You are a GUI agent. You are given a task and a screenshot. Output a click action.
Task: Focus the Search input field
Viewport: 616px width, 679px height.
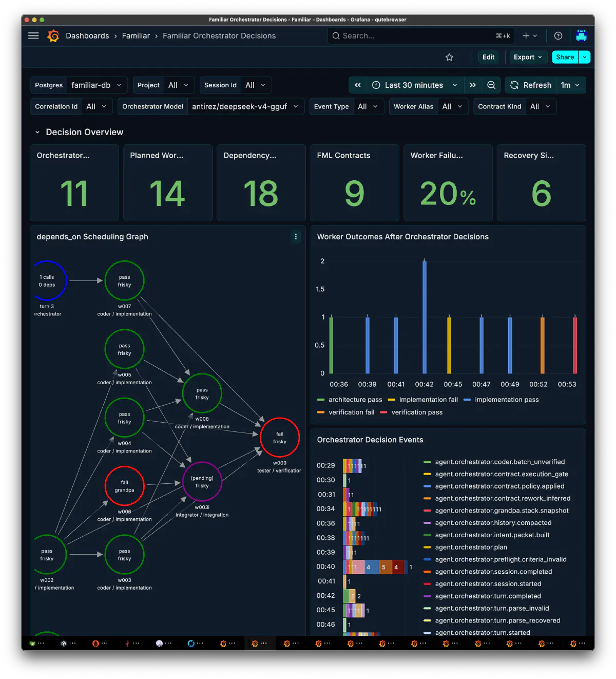coord(421,35)
